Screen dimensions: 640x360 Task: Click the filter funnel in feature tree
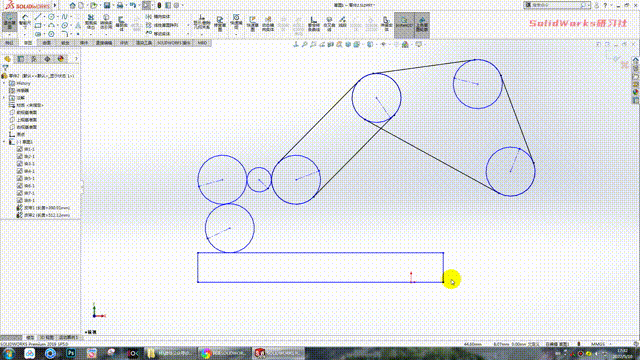point(5,68)
